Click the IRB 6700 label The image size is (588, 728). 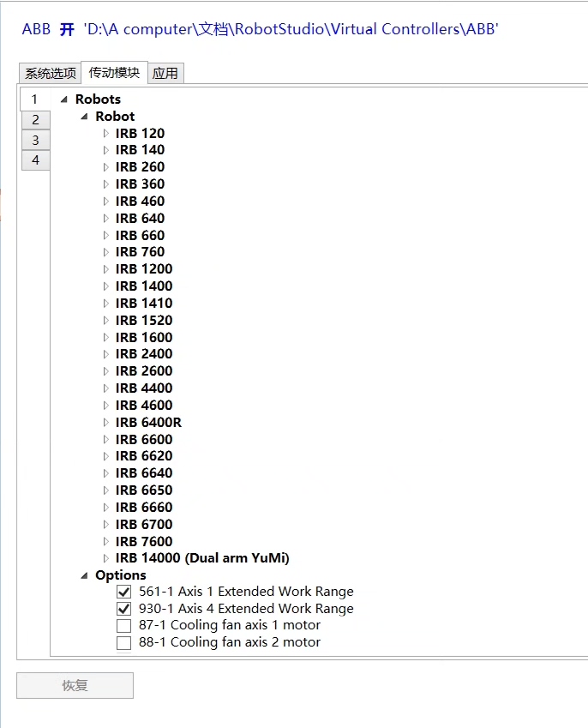tap(144, 524)
